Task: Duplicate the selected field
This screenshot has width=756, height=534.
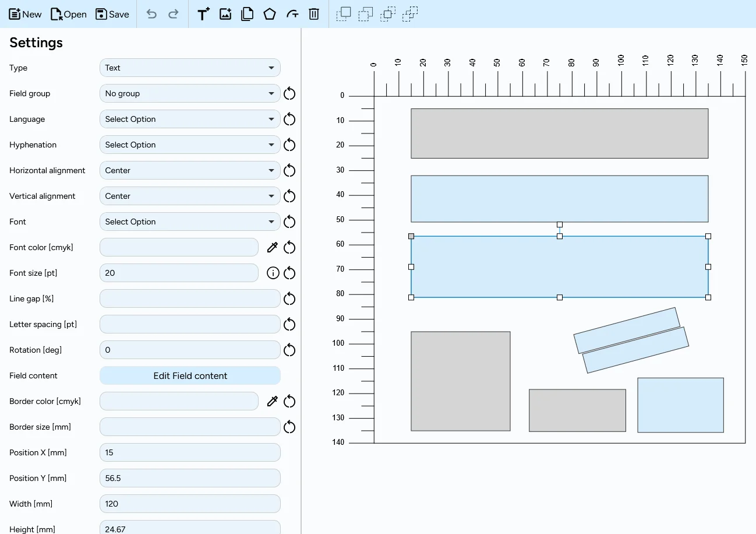Action: (248, 14)
